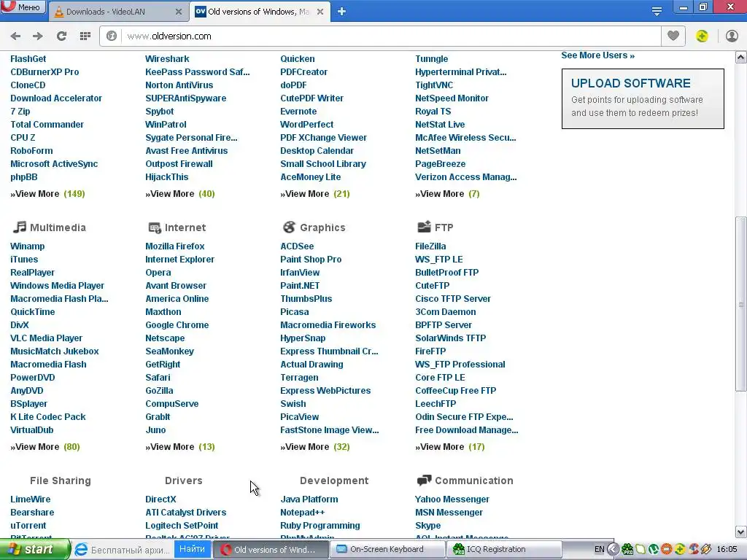
Task: Open the Google Chrome link
Action: click(x=177, y=324)
